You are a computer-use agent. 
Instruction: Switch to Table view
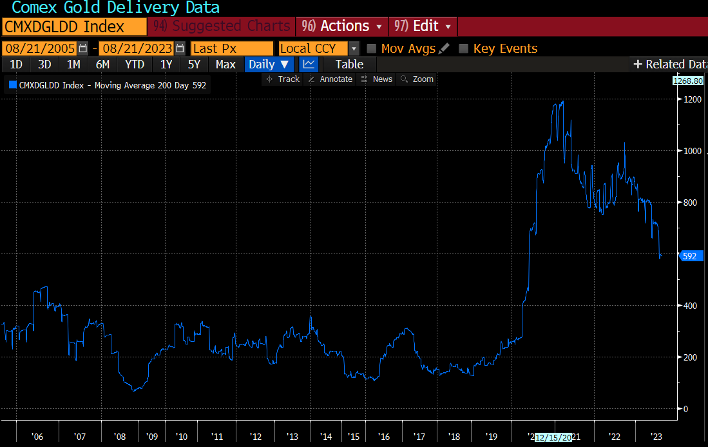click(349, 64)
